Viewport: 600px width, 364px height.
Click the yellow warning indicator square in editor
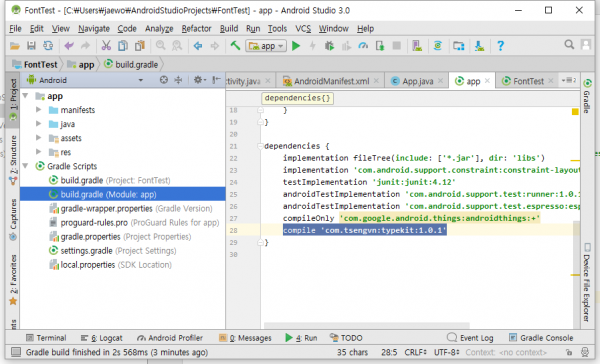[x=575, y=111]
